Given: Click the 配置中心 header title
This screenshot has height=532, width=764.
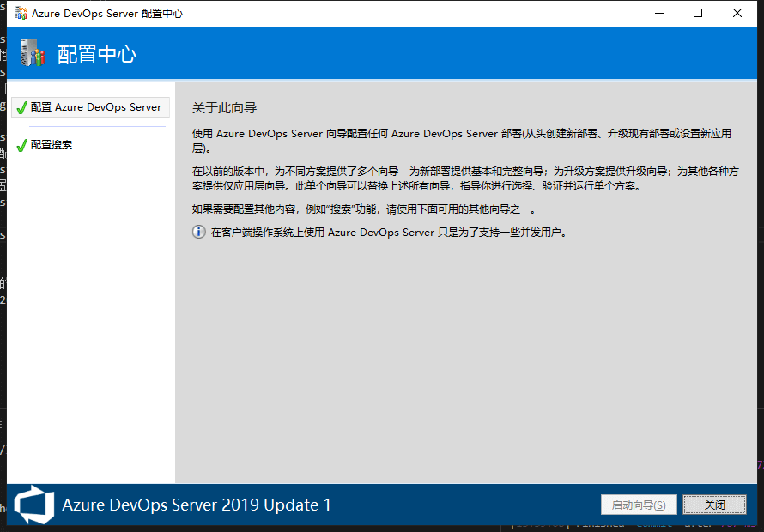Looking at the screenshot, I should point(96,54).
